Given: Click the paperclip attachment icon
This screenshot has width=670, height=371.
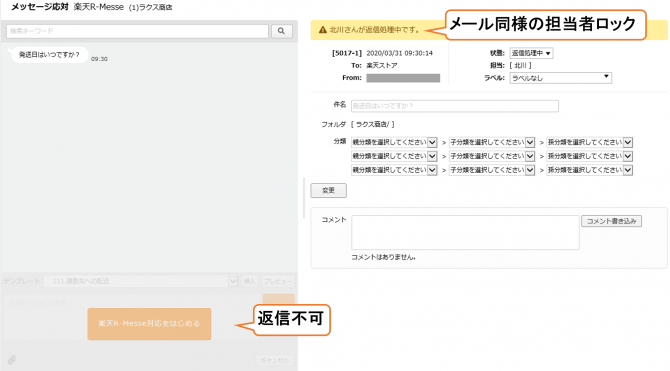Looking at the screenshot, I should (12, 359).
